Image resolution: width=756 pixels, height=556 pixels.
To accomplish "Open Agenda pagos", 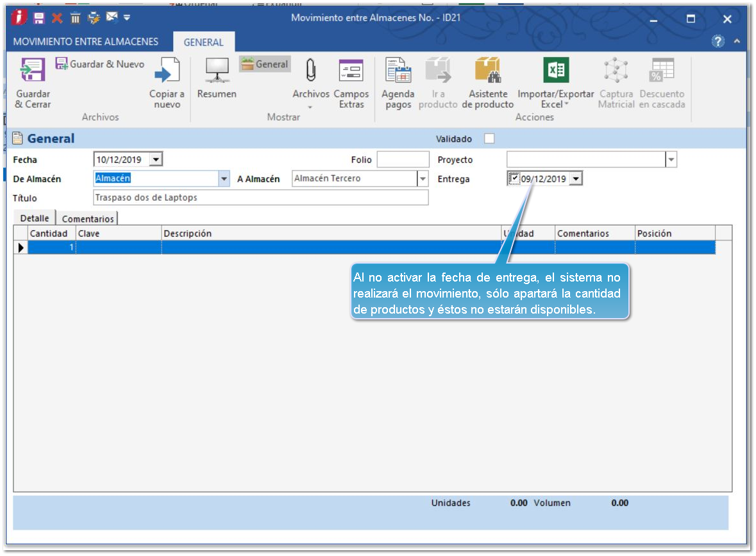I will (398, 71).
